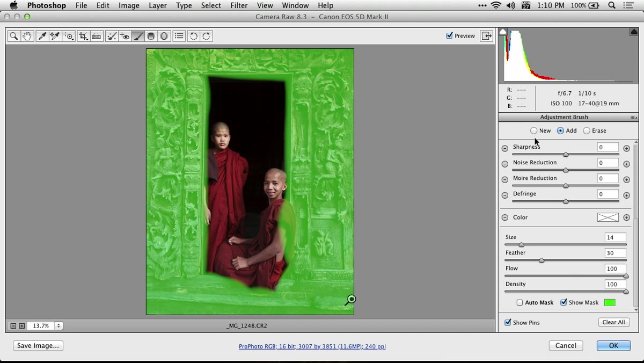Open the zoom level dropdown
This screenshot has width=644, height=363.
(58, 325)
